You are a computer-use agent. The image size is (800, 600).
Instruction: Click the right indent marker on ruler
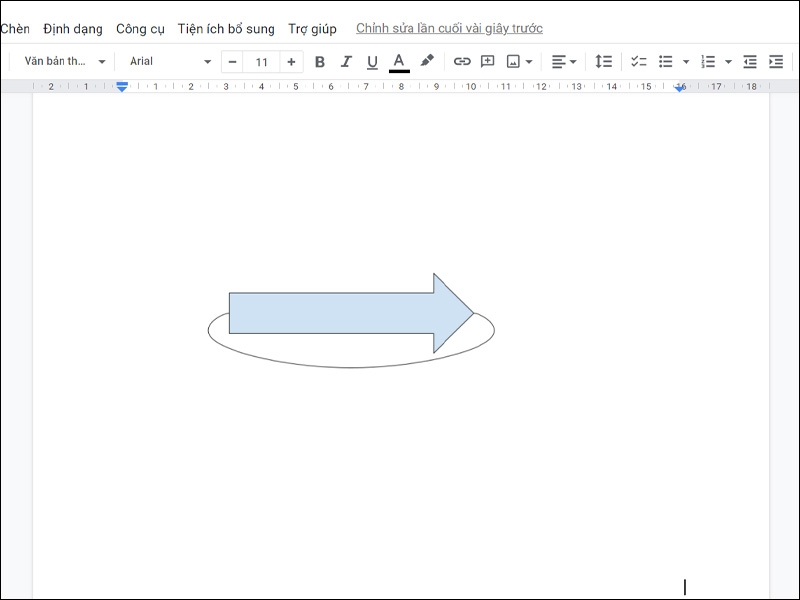pyautogui.click(x=679, y=88)
